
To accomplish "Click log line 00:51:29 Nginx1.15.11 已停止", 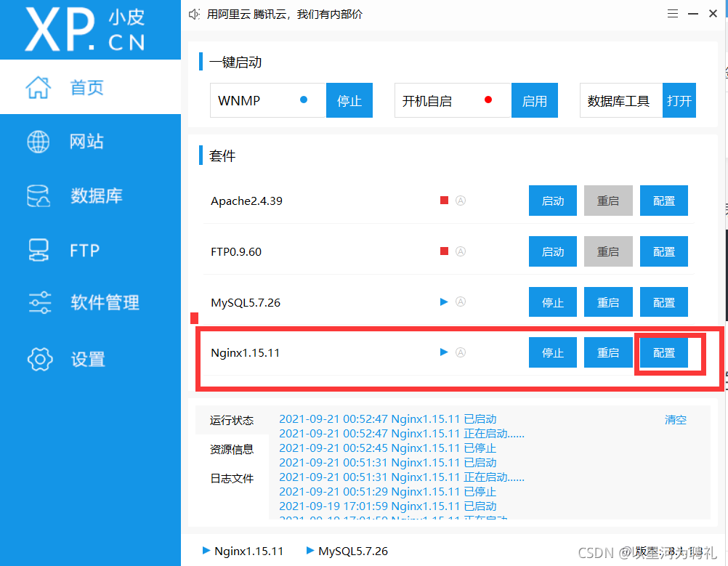I will coord(388,491).
